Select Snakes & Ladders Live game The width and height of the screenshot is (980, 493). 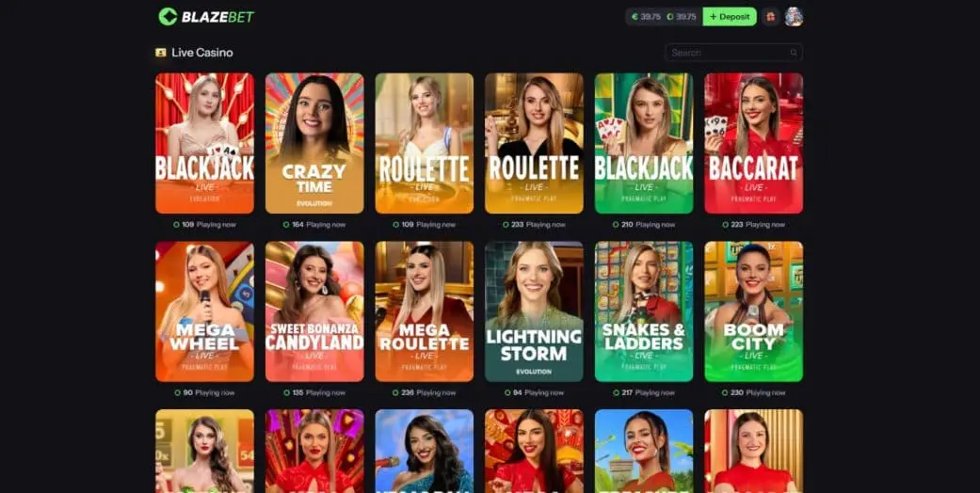coord(644,311)
